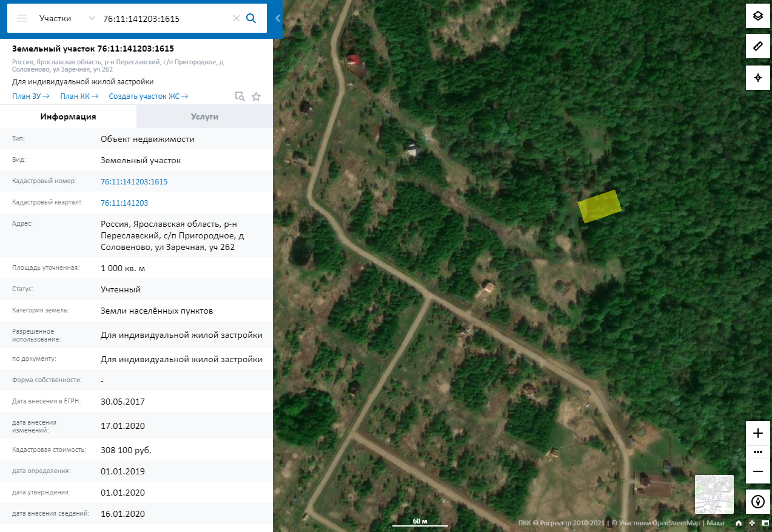
Task: Click the small crosshair icon in footer
Action: click(x=752, y=523)
